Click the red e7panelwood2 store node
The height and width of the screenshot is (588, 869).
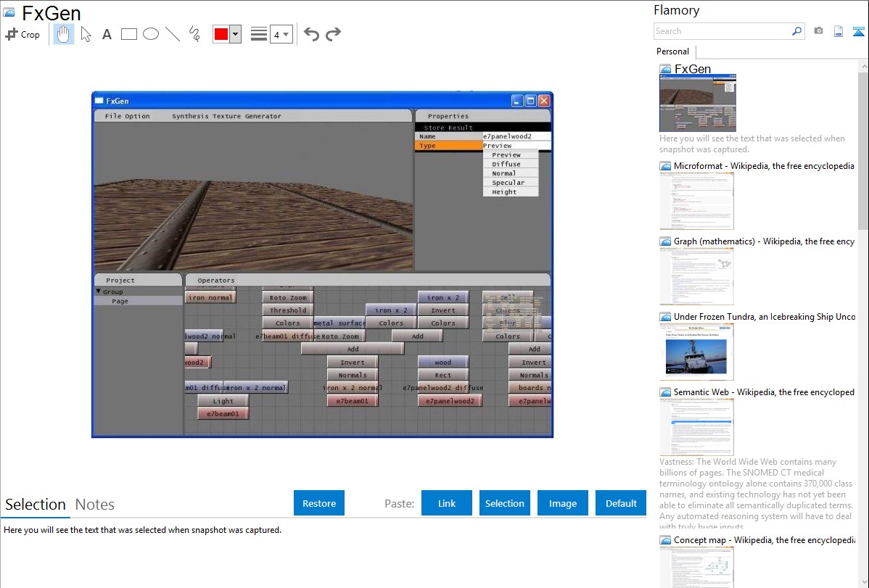tap(450, 401)
